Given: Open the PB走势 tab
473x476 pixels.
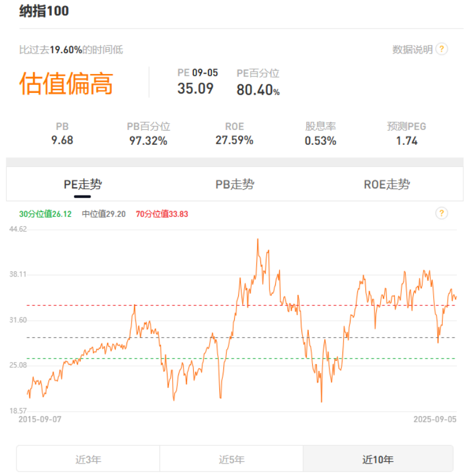Looking at the screenshot, I should point(235,185).
